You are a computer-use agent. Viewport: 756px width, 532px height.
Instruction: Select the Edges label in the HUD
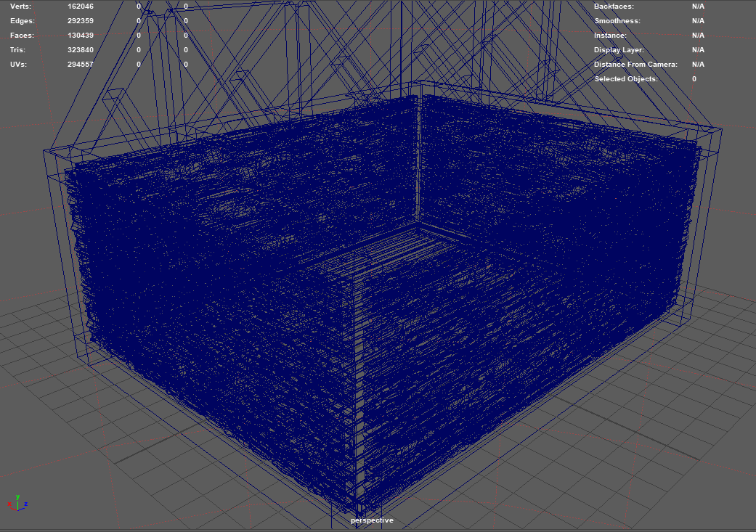(22, 20)
